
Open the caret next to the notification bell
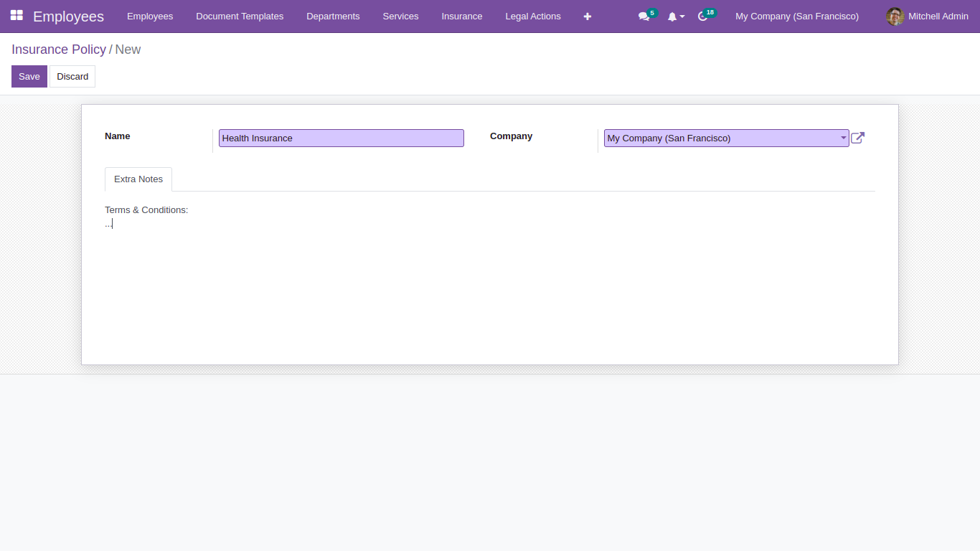[x=680, y=17]
